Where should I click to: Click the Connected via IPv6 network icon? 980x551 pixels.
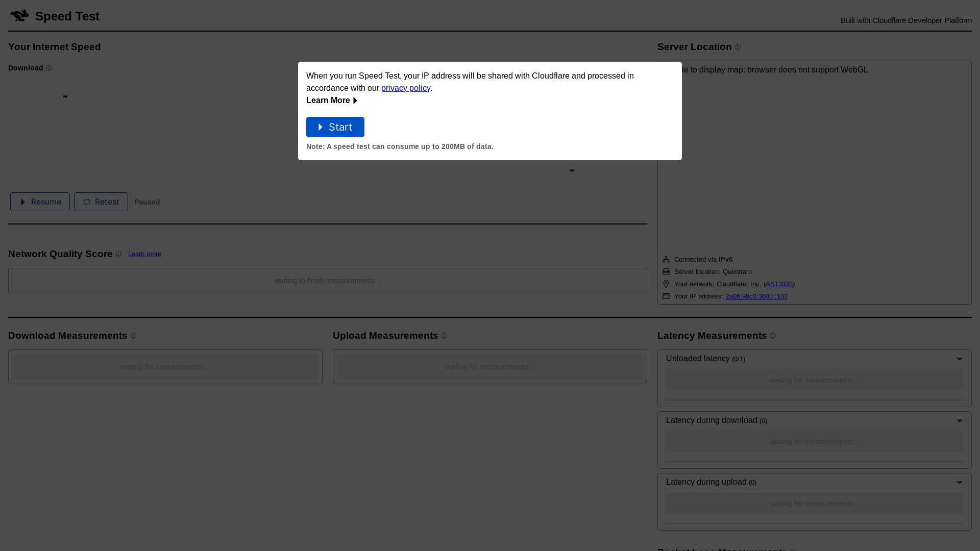666,259
